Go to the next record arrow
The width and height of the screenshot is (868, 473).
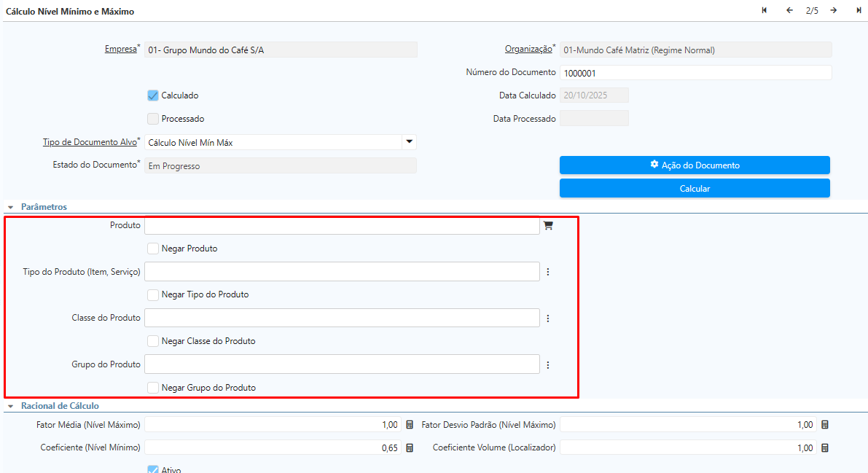coord(833,10)
